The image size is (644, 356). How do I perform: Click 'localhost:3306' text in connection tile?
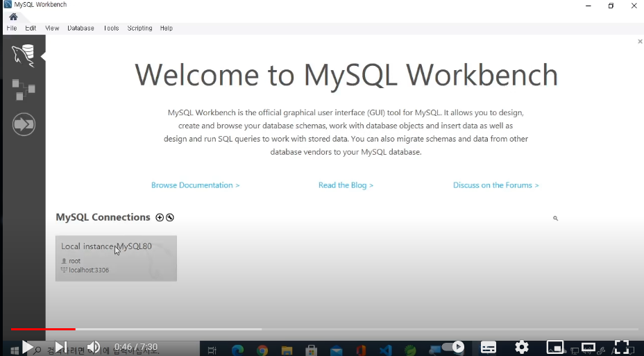(89, 270)
